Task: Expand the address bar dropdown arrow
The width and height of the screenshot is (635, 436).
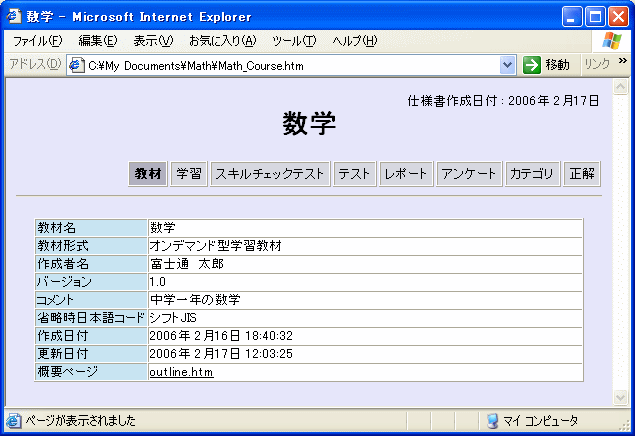Action: (x=507, y=65)
